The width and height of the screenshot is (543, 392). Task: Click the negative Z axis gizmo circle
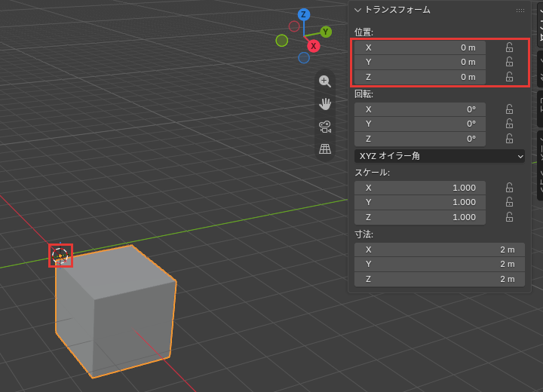(304, 58)
